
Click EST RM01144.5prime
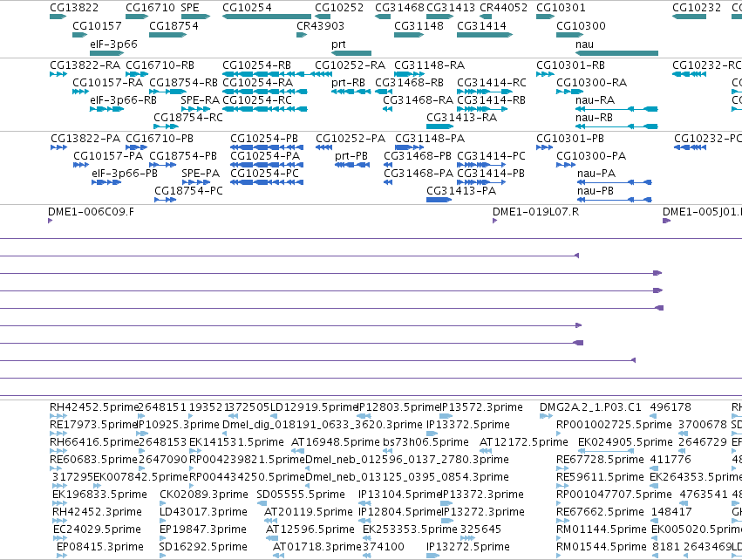pyautogui.click(x=559, y=539)
